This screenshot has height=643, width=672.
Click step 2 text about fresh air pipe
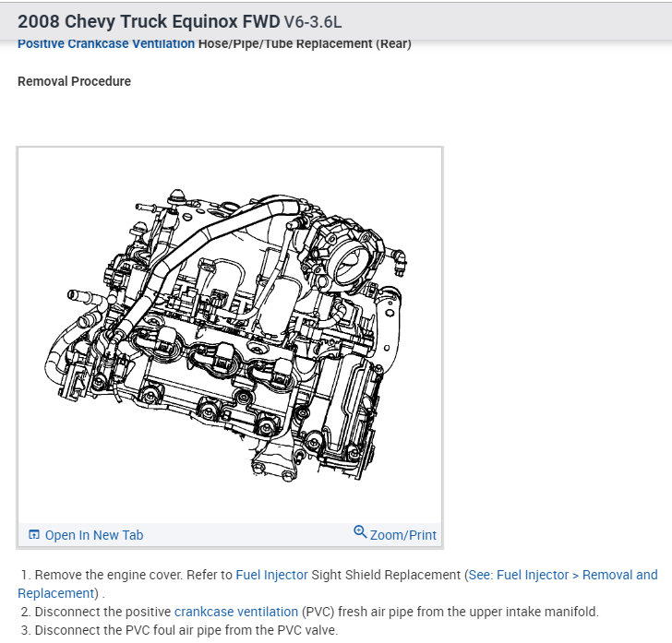coord(309,612)
